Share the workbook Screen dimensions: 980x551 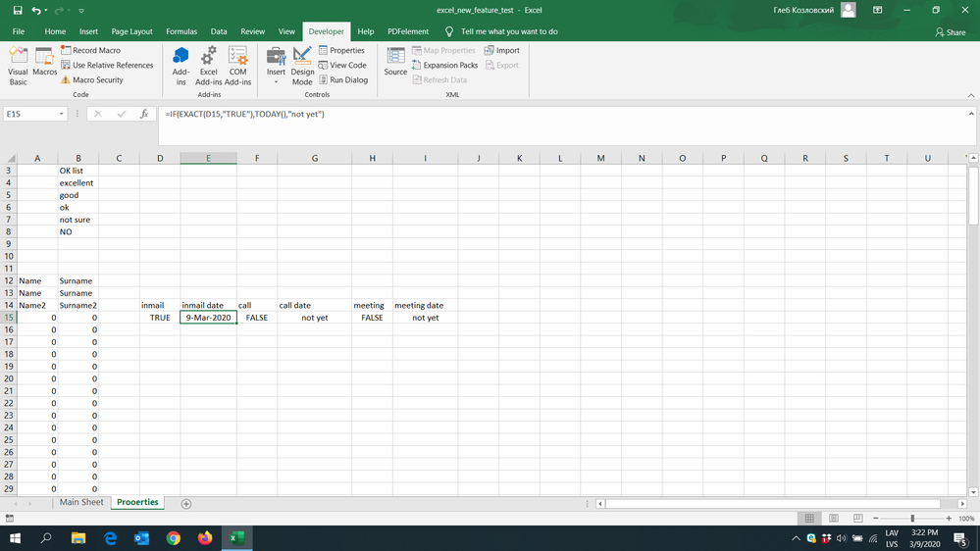click(x=950, y=31)
